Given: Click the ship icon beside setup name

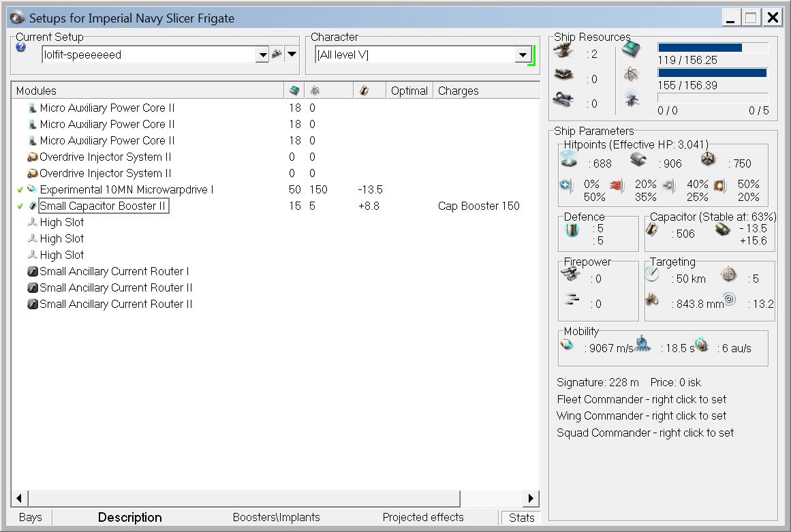Looking at the screenshot, I should click(277, 54).
